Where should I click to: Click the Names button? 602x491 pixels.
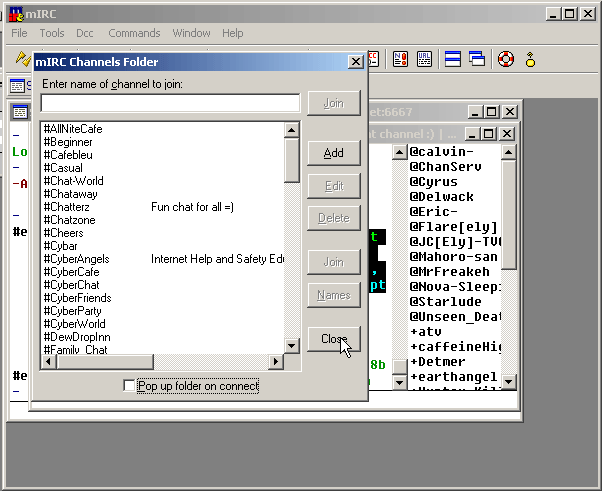point(334,295)
